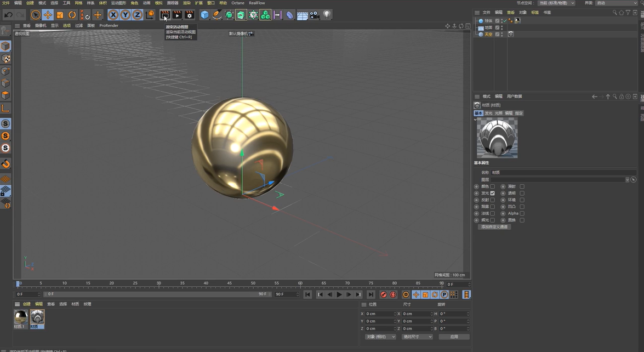Click the X position 0 cm field
The height and width of the screenshot is (352, 644).
pos(380,314)
